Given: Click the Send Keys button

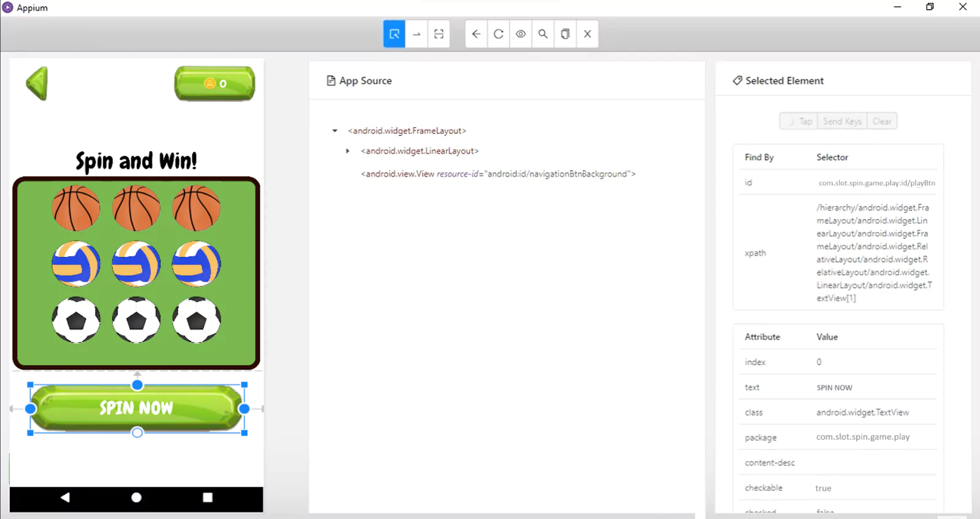Looking at the screenshot, I should pos(842,121).
